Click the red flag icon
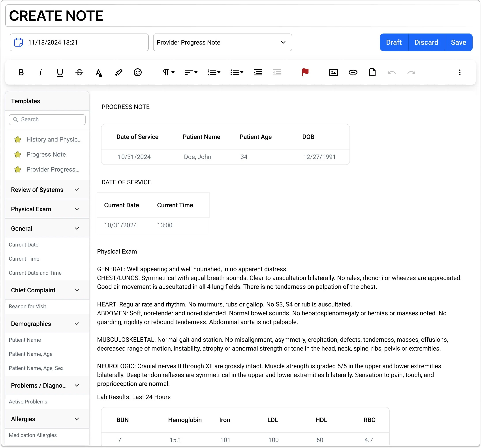Viewport: 481px width, 448px height. point(305,72)
